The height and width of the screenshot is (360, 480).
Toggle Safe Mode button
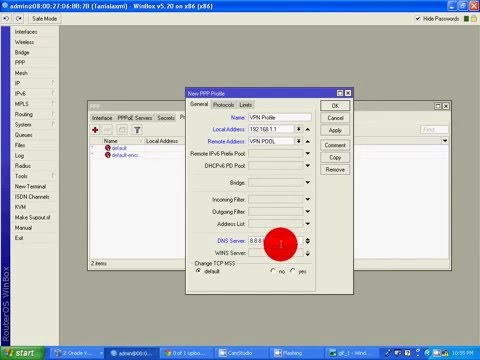pyautogui.click(x=44, y=19)
